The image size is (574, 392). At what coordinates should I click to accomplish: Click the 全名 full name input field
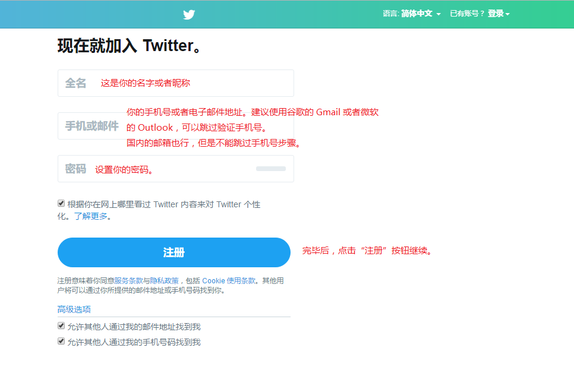click(x=176, y=83)
